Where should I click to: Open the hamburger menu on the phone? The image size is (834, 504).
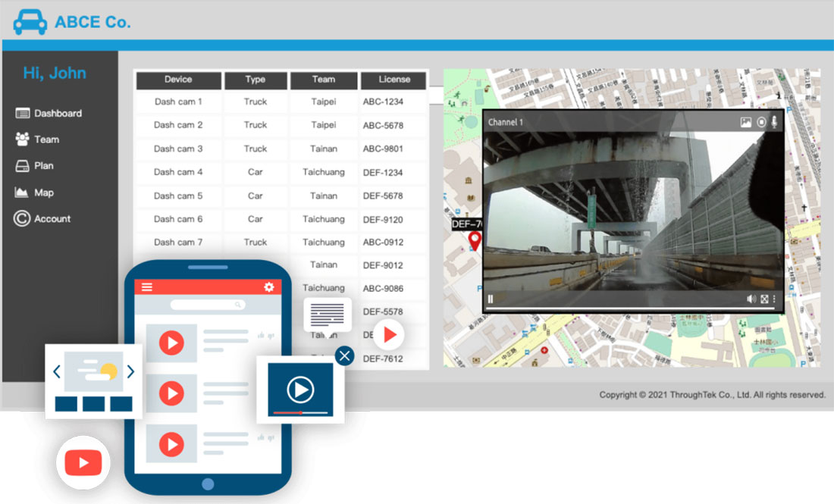click(x=147, y=287)
